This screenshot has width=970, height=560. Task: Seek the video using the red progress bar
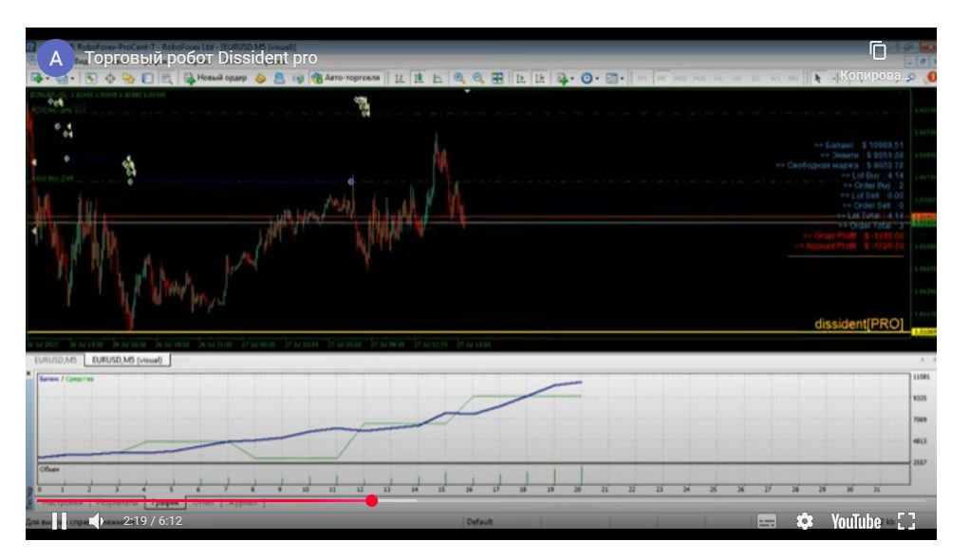pos(481,500)
